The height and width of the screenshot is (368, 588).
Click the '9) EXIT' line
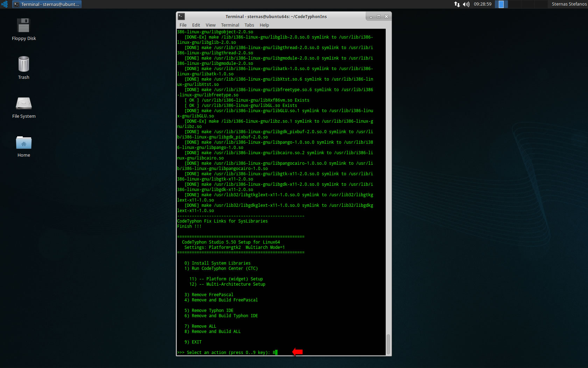193,342
